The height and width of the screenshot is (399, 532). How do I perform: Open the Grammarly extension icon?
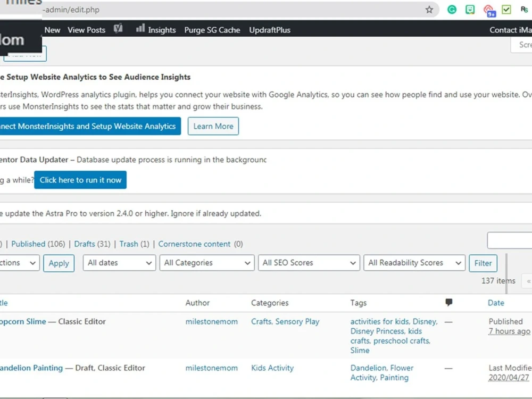pyautogui.click(x=452, y=10)
